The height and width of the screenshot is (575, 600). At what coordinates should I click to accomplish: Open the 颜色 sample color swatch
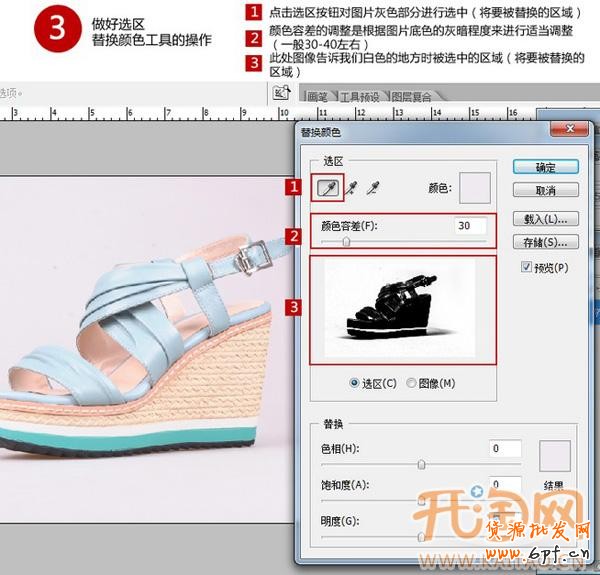click(474, 187)
